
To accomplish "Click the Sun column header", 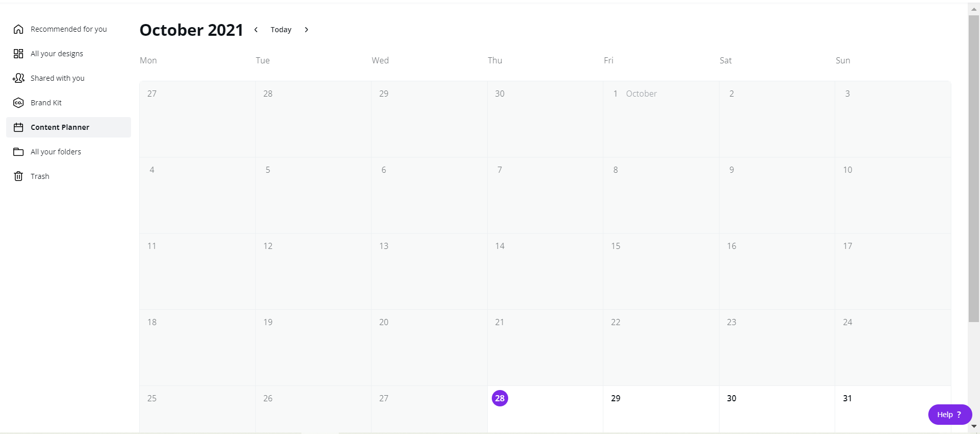I will [843, 60].
